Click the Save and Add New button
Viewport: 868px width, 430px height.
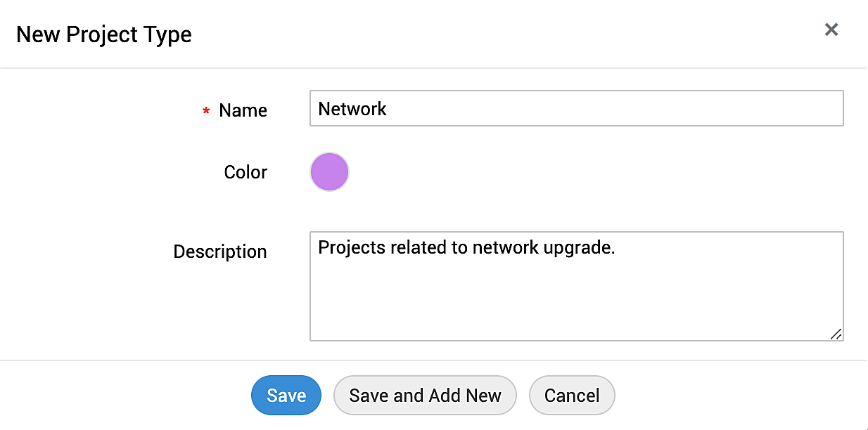tap(425, 396)
